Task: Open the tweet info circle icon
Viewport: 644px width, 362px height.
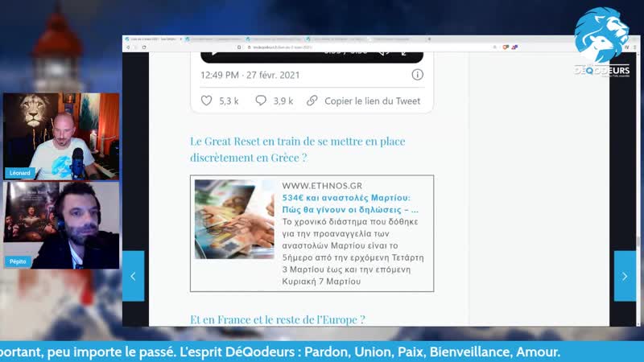Action: click(417, 75)
